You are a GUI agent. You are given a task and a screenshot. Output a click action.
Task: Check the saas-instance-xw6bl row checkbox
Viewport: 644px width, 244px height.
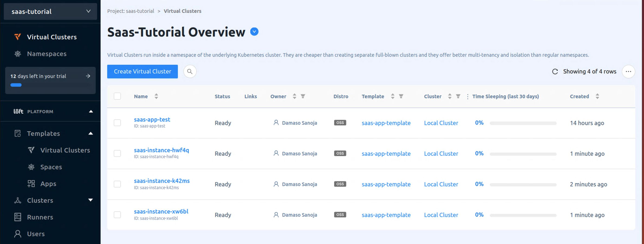tap(117, 215)
